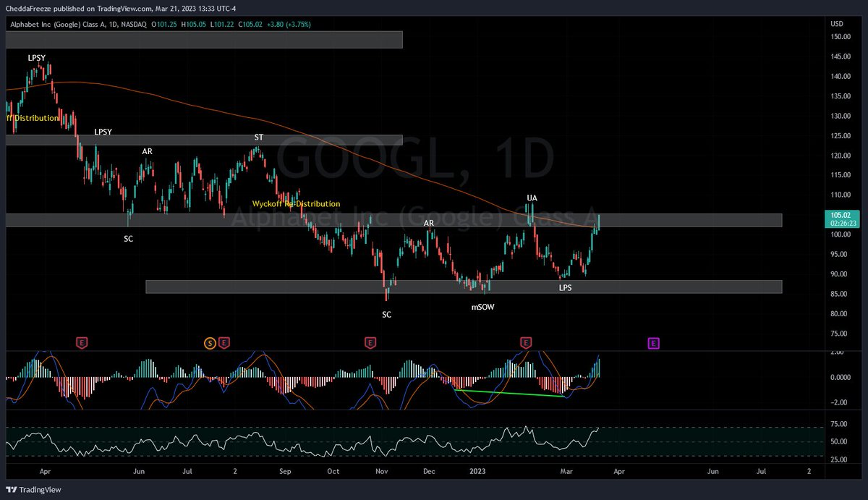Select the Wyckoff Re-Distribution text label

[296, 204]
